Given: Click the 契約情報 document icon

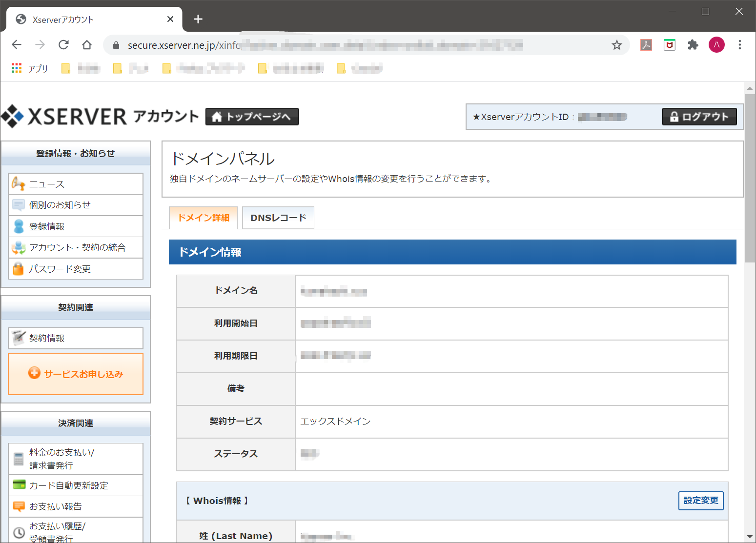Looking at the screenshot, I should 19,338.
